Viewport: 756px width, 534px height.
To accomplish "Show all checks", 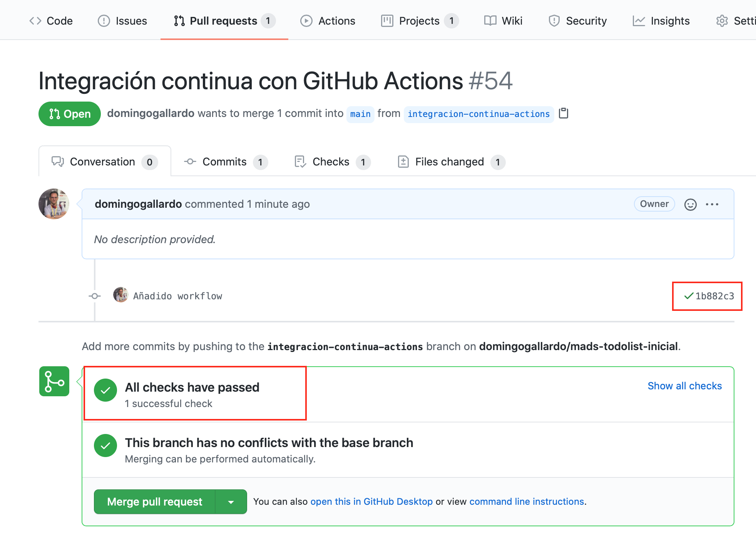I will tap(685, 386).
